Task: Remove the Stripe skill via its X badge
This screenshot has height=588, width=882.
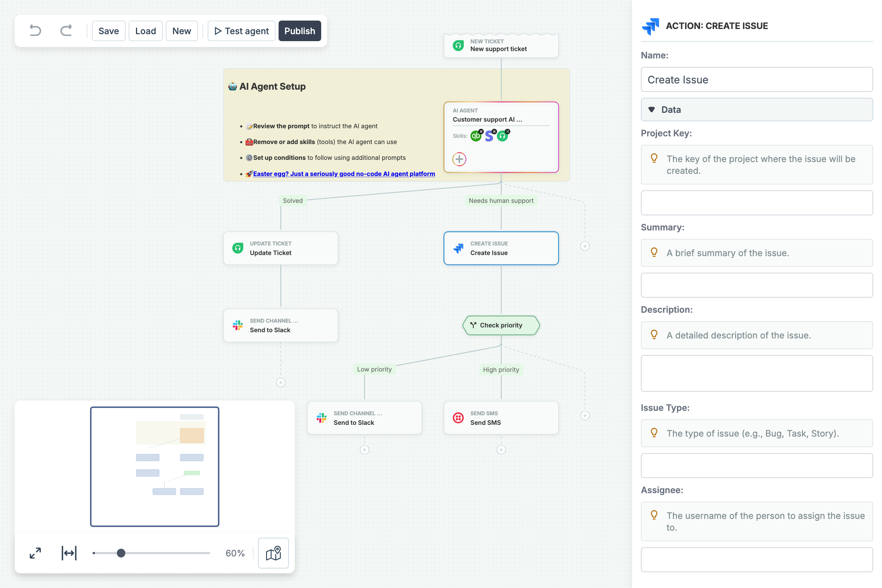Action: (x=494, y=131)
